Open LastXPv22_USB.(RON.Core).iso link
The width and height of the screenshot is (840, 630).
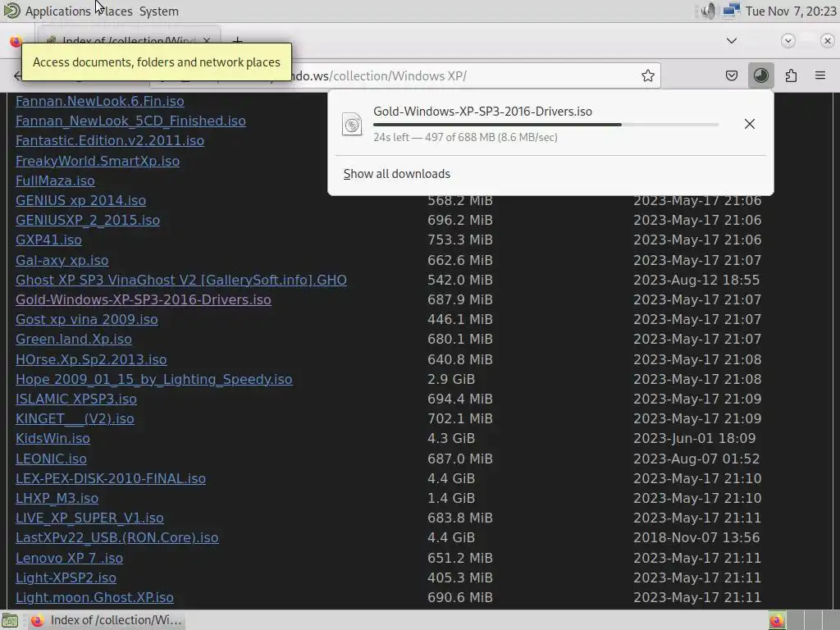[x=117, y=537]
